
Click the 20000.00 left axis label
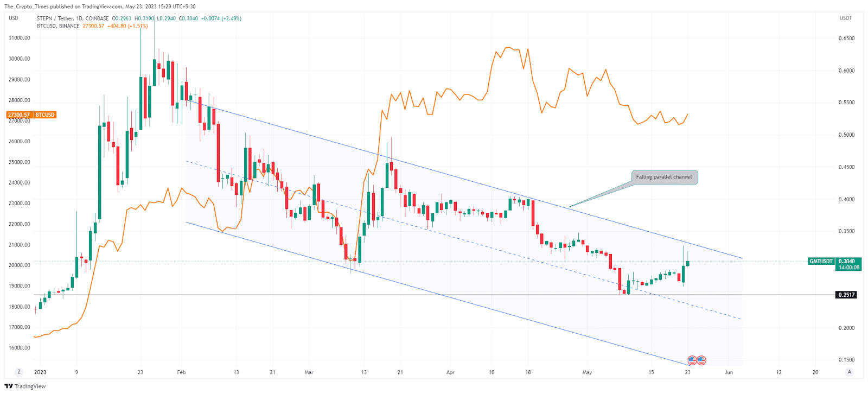click(20, 265)
